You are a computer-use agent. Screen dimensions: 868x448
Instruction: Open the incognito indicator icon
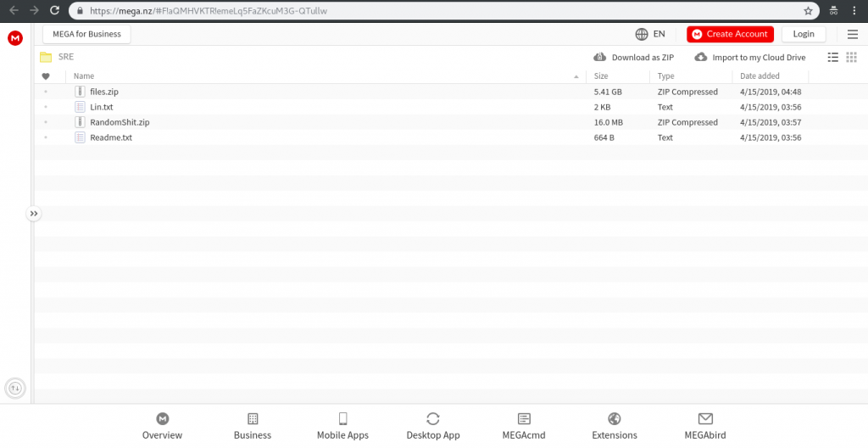pos(833,10)
